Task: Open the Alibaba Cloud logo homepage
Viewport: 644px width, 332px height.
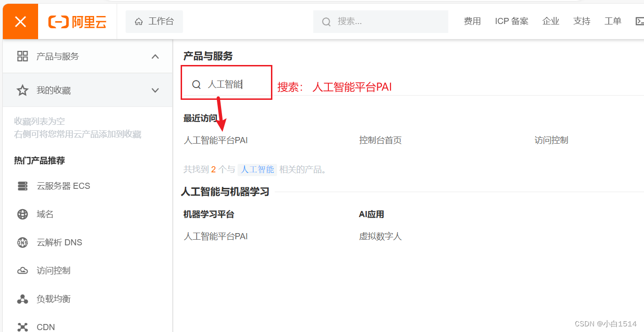Action: coord(77,22)
